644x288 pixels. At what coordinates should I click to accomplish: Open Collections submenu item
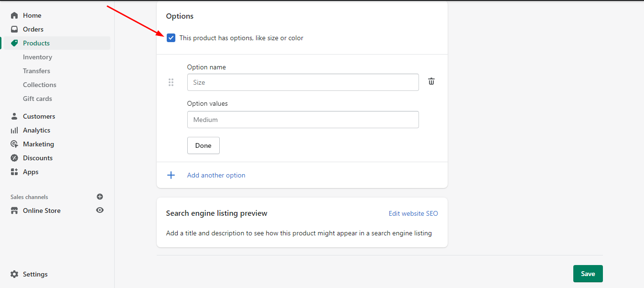tap(40, 85)
